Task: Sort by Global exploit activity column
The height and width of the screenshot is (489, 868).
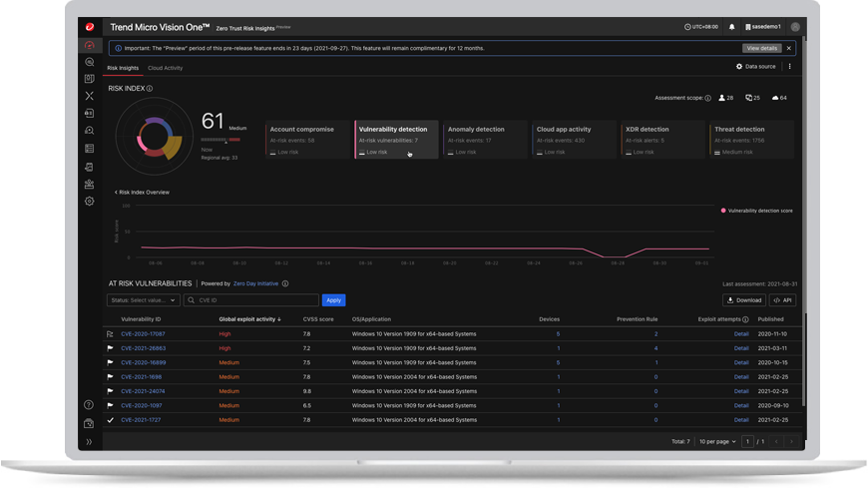Action: [249, 319]
